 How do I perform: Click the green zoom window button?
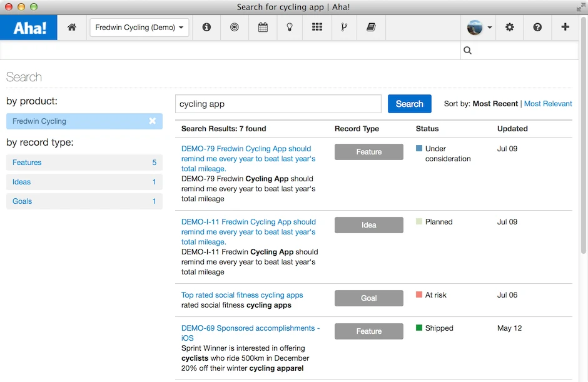click(x=34, y=7)
